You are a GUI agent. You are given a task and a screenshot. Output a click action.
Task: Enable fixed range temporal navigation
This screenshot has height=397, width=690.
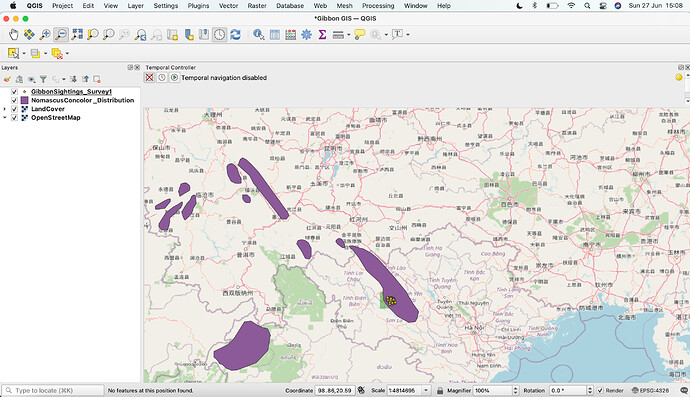[162, 77]
